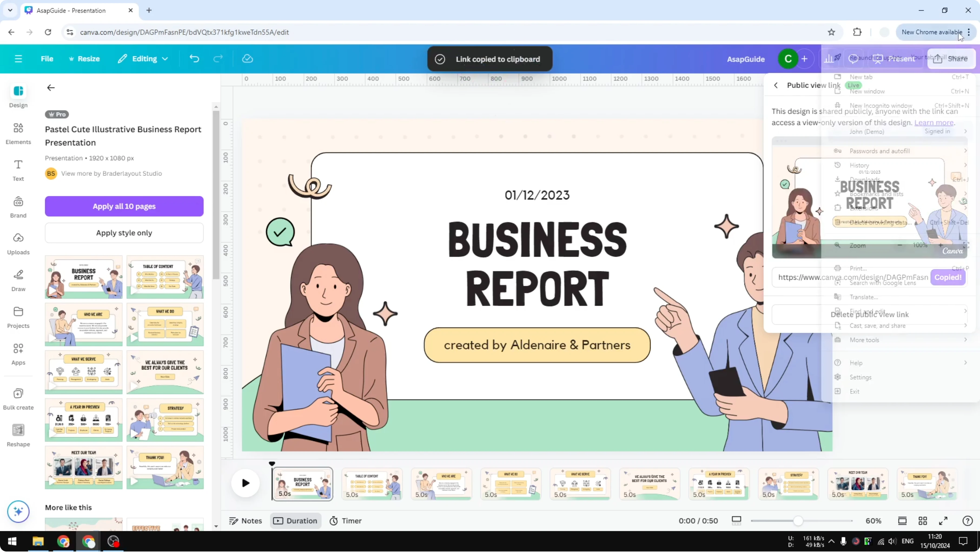Open the File menu
This screenshot has width=980, height=552.
47,59
